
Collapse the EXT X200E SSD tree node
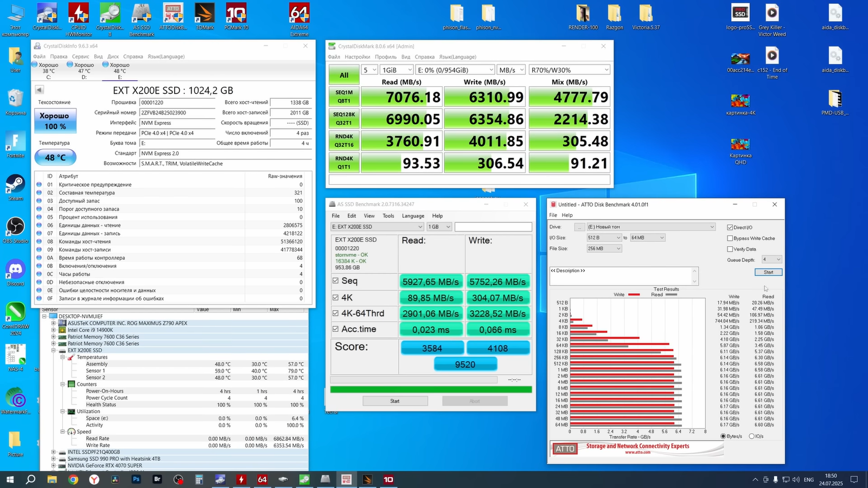pyautogui.click(x=54, y=351)
